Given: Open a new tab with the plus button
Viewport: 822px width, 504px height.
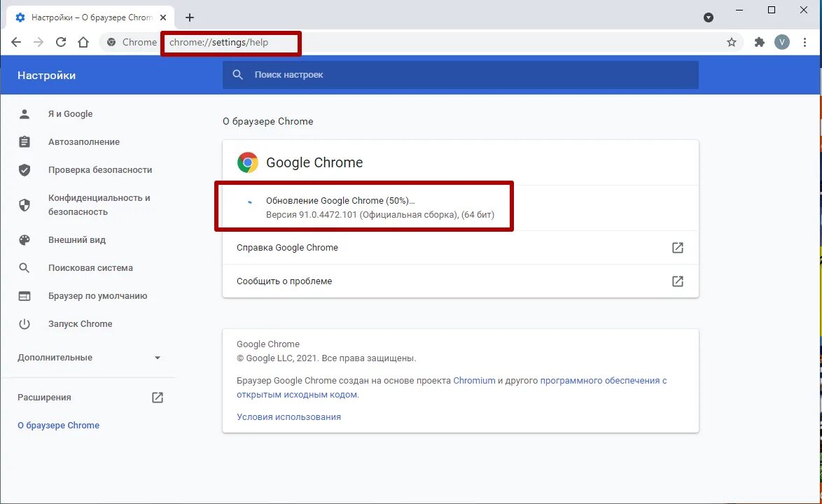Looking at the screenshot, I should [x=190, y=17].
